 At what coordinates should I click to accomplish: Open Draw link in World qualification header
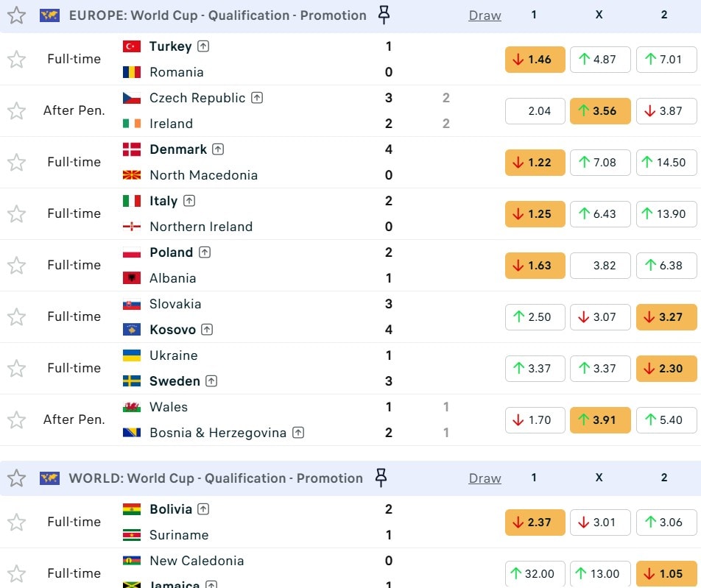tap(485, 478)
